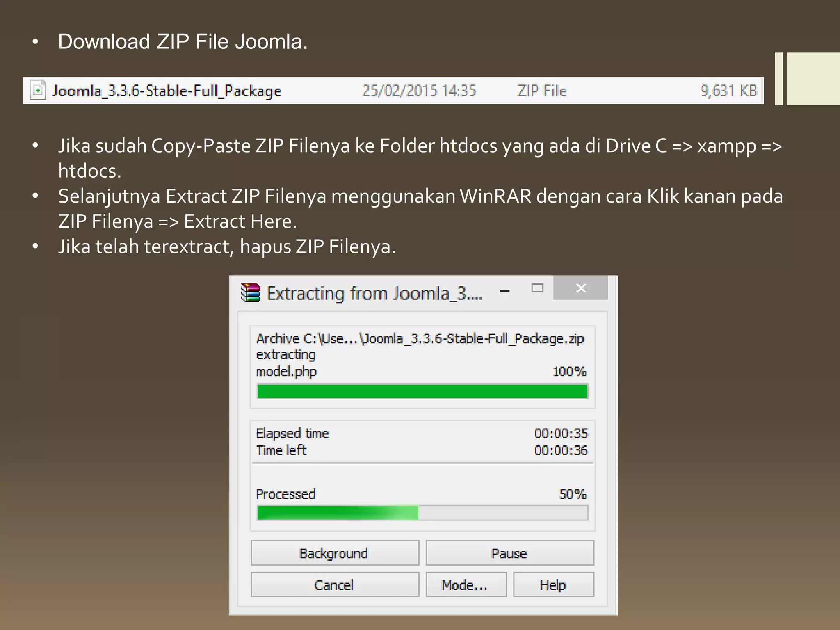Pause the extraction
This screenshot has width=840, height=630.
[510, 553]
